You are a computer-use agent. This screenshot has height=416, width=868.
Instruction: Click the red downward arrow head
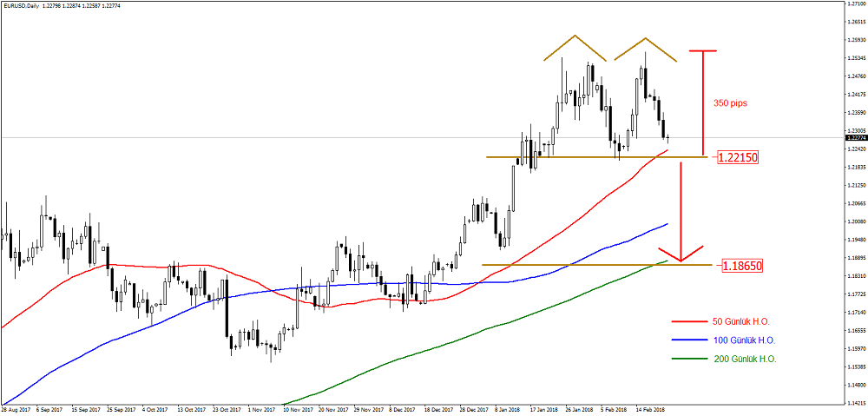(x=681, y=255)
